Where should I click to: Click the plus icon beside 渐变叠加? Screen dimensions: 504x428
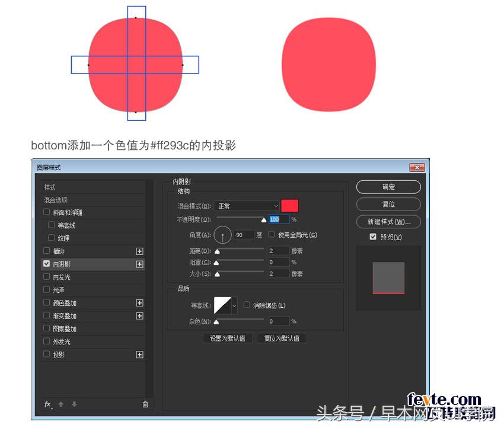pos(139,316)
